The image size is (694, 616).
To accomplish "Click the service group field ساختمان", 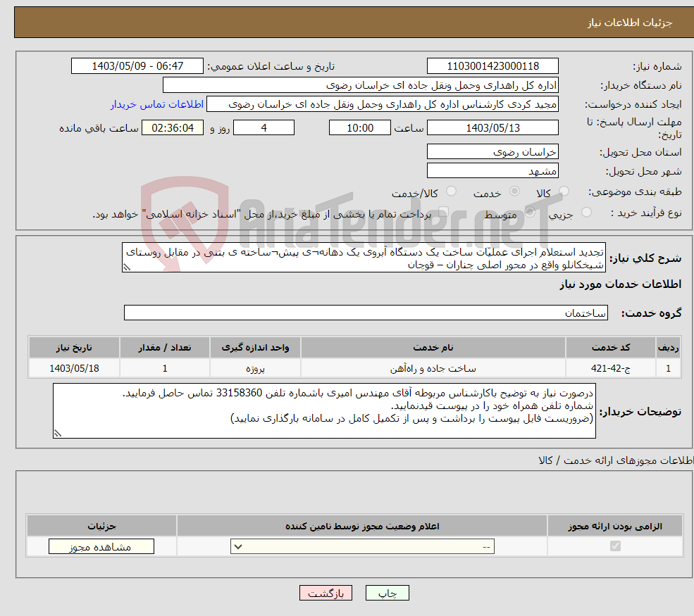I will 366,313.
